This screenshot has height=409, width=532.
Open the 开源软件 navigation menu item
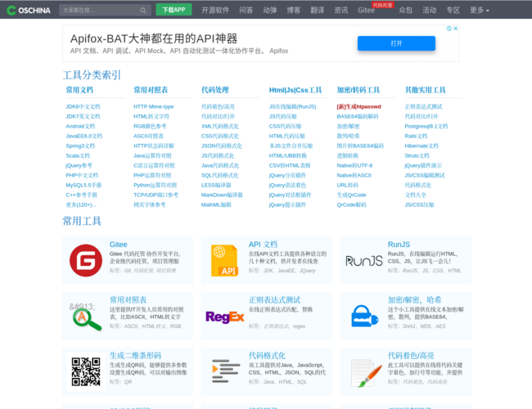215,11
